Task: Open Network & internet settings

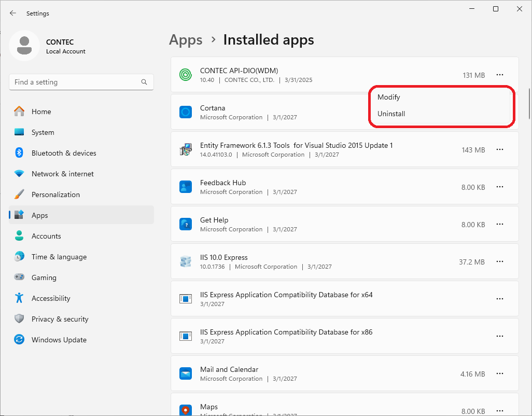Action: point(81,174)
